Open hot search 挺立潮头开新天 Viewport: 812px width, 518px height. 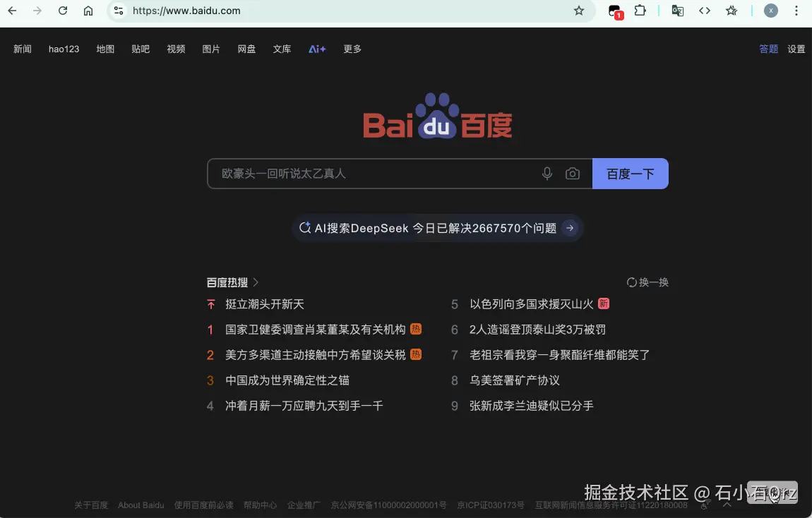coord(265,304)
